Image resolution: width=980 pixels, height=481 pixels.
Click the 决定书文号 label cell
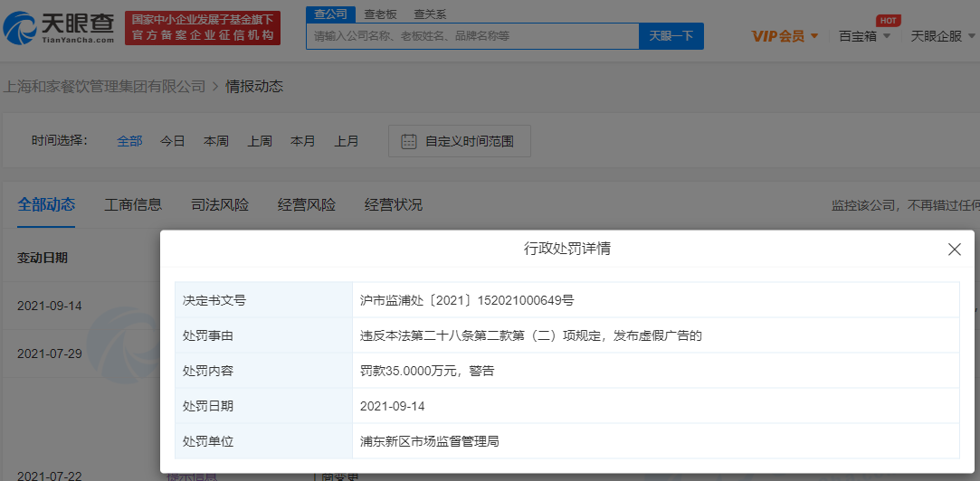pyautogui.click(x=263, y=300)
